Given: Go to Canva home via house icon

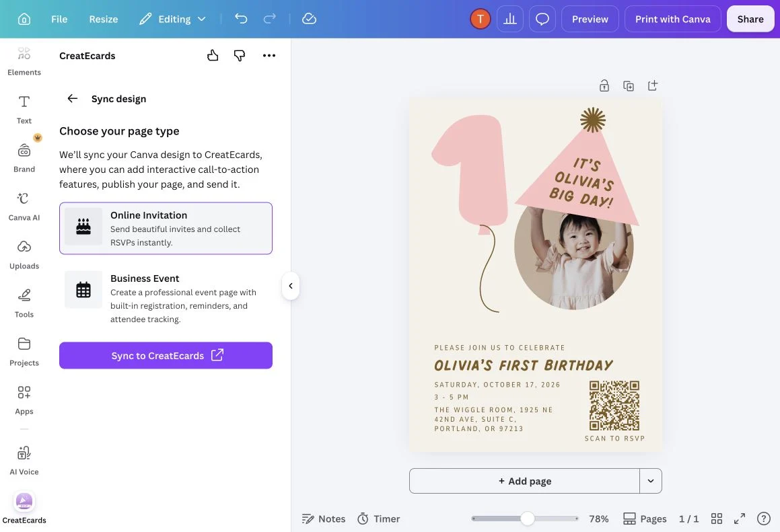Looking at the screenshot, I should tap(24, 19).
